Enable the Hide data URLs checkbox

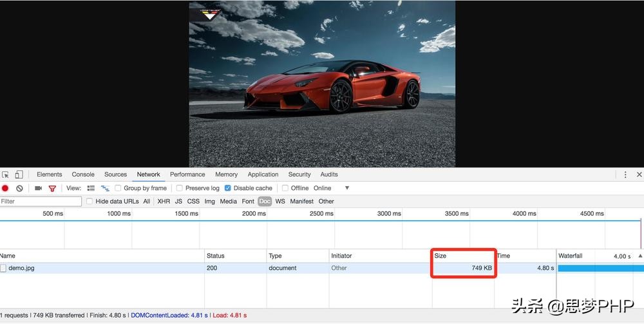[x=90, y=202]
